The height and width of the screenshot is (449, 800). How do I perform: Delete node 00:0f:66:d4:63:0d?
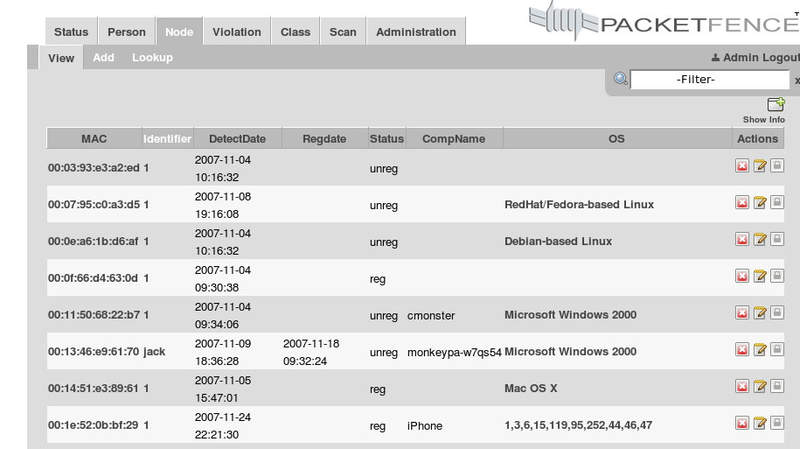pos(743,278)
